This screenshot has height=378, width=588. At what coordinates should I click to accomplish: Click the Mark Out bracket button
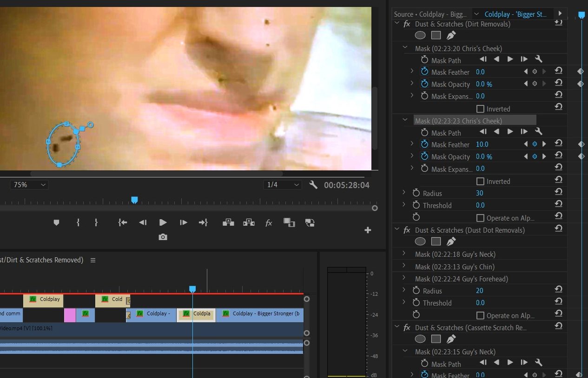[96, 223]
